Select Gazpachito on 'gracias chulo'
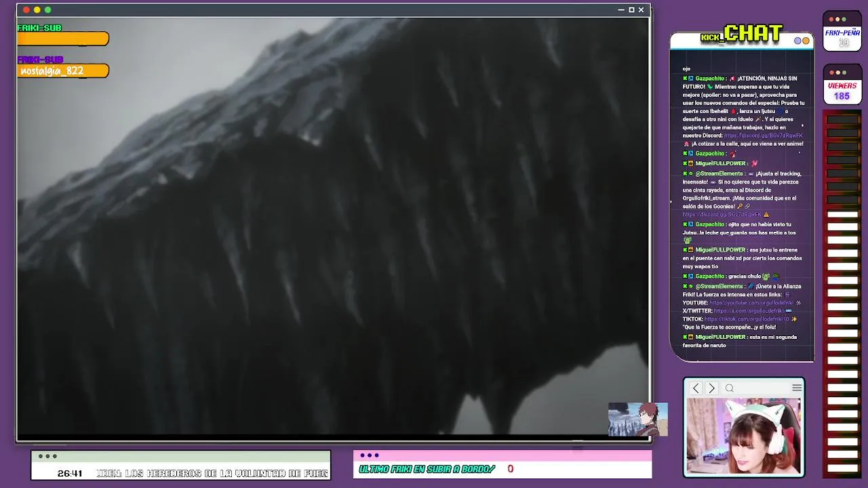Viewport: 868px width, 488px height. coord(709,277)
